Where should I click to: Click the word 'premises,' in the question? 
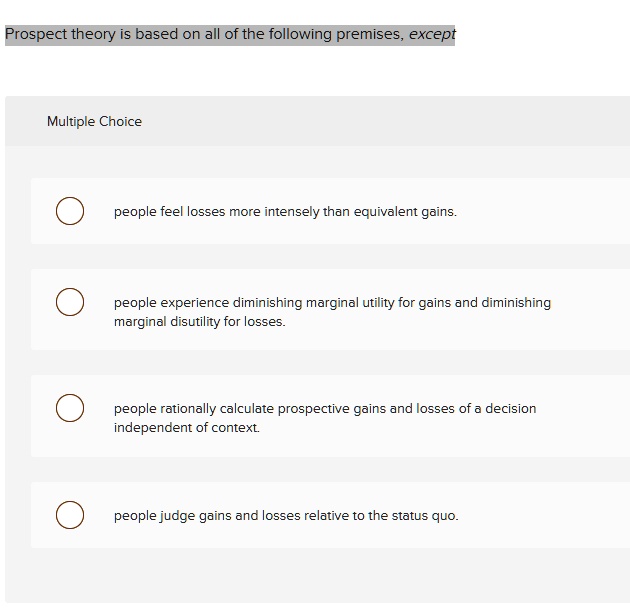coord(370,35)
